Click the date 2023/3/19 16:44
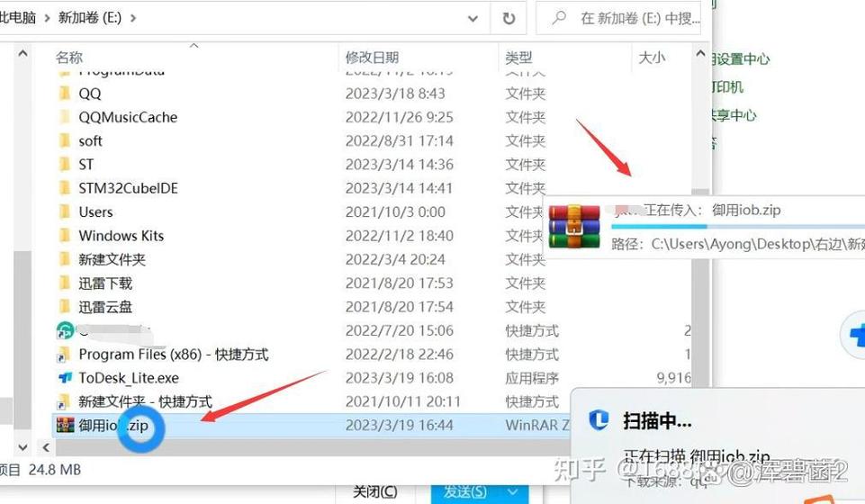The image size is (865, 504). click(x=400, y=425)
